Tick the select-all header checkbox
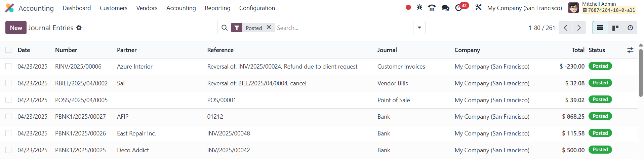644x160 pixels. coord(8,50)
